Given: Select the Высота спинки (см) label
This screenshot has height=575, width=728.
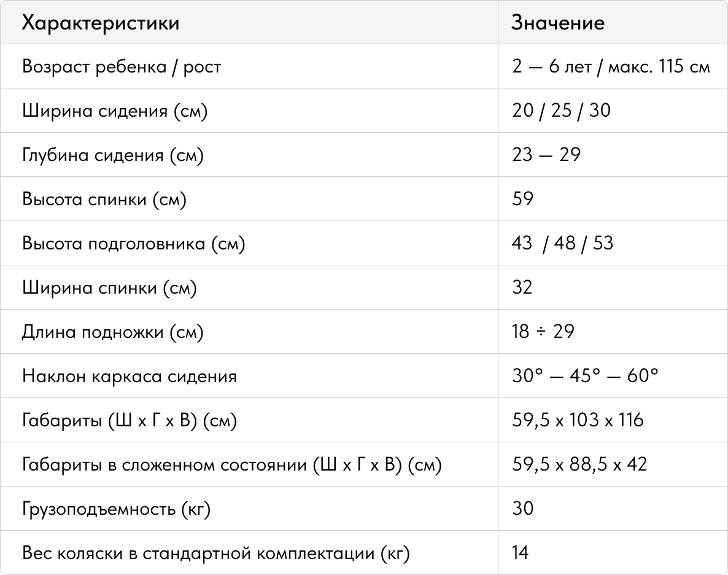Looking at the screenshot, I should 104,200.
